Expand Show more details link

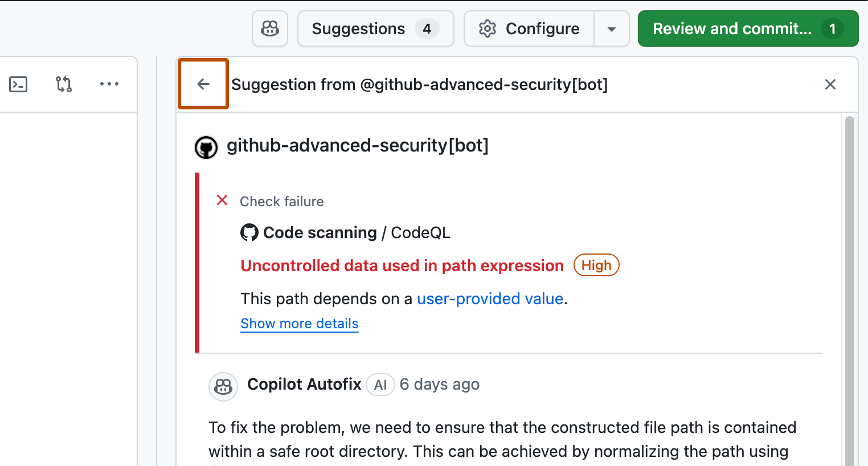pyautogui.click(x=299, y=324)
